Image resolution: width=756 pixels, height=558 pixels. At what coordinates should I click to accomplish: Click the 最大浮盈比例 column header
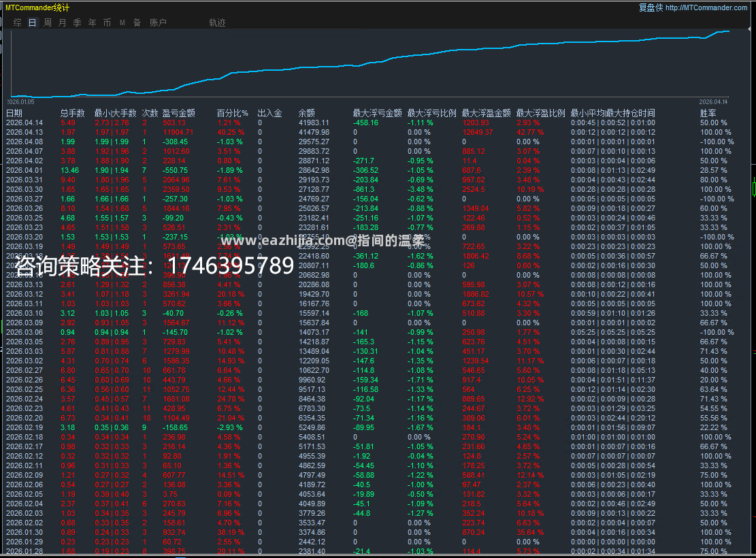pos(540,114)
